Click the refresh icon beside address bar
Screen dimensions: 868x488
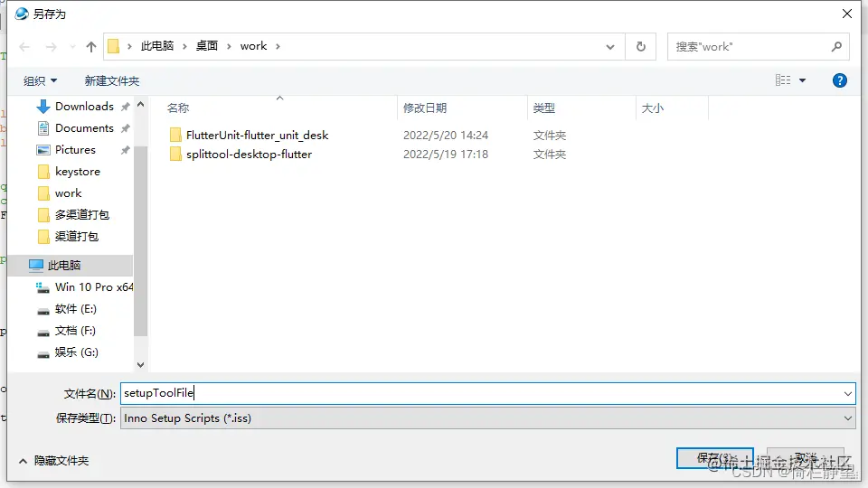click(x=640, y=46)
